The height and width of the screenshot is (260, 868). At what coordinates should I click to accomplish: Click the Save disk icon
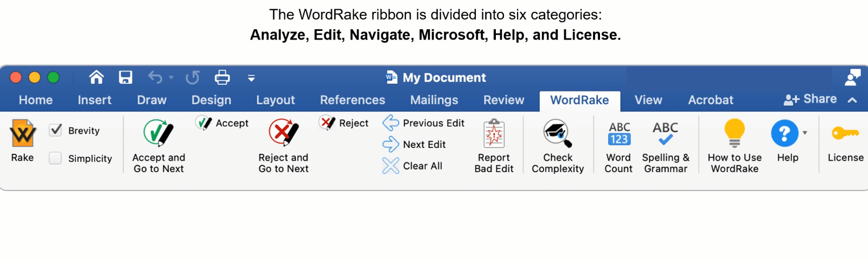coord(126,77)
